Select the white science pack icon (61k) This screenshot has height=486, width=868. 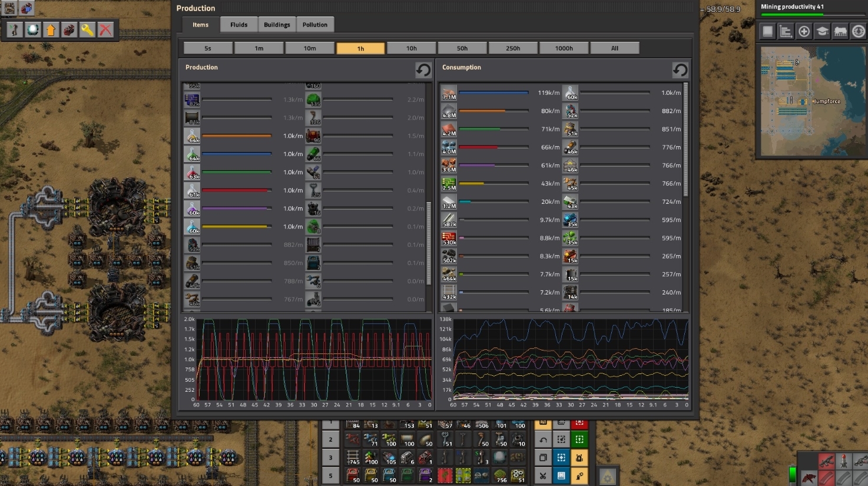(x=192, y=191)
